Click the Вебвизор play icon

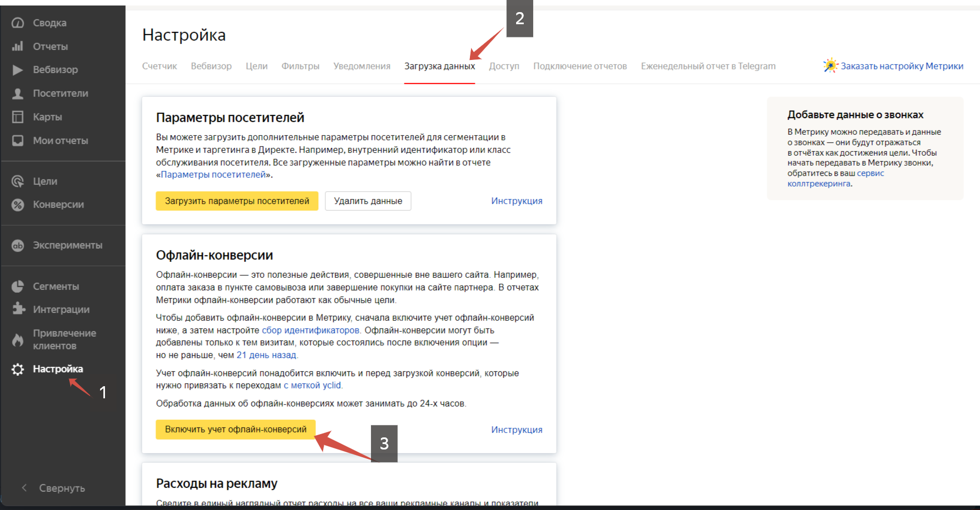(18, 70)
